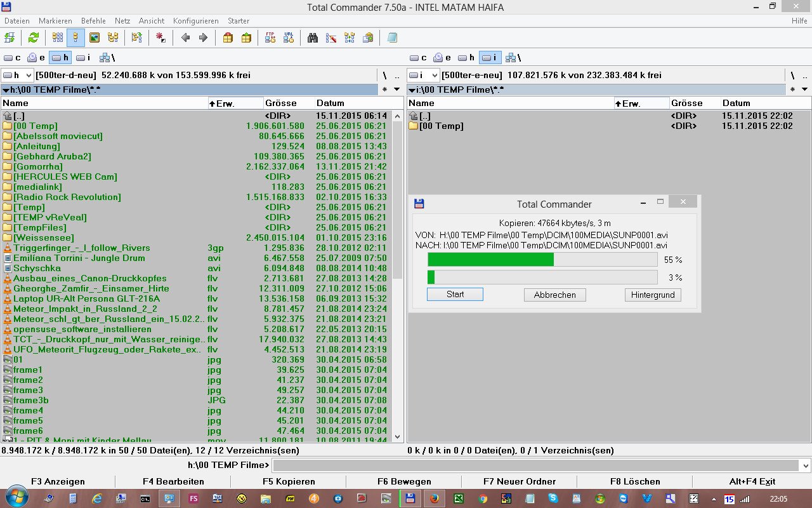Image resolution: width=812 pixels, height=508 pixels.
Task: Open the Markieren menu
Action: click(x=55, y=21)
